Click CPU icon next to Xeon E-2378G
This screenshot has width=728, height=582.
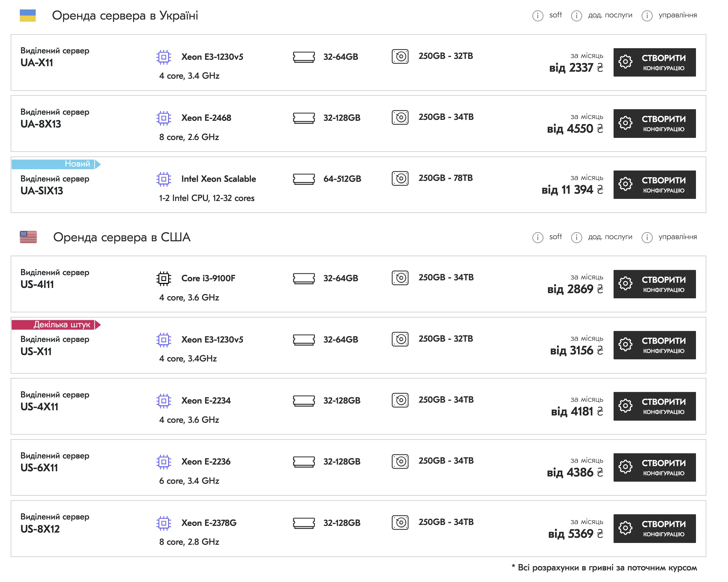click(164, 523)
